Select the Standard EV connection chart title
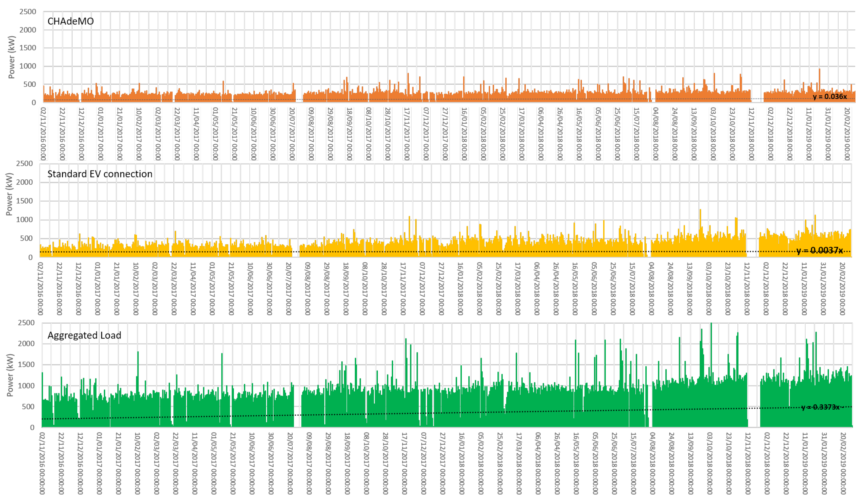Viewport: 862px width, 504px height. point(100,174)
